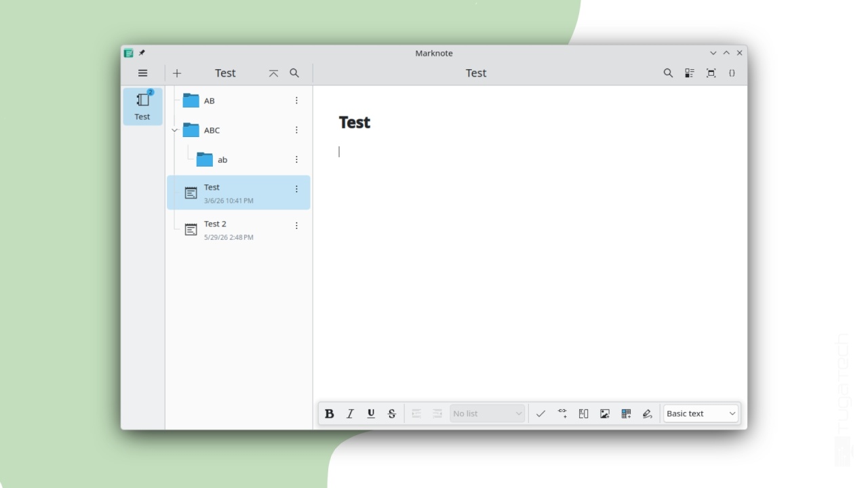Image resolution: width=868 pixels, height=488 pixels.
Task: Pin the window with the pin icon
Action: 142,53
